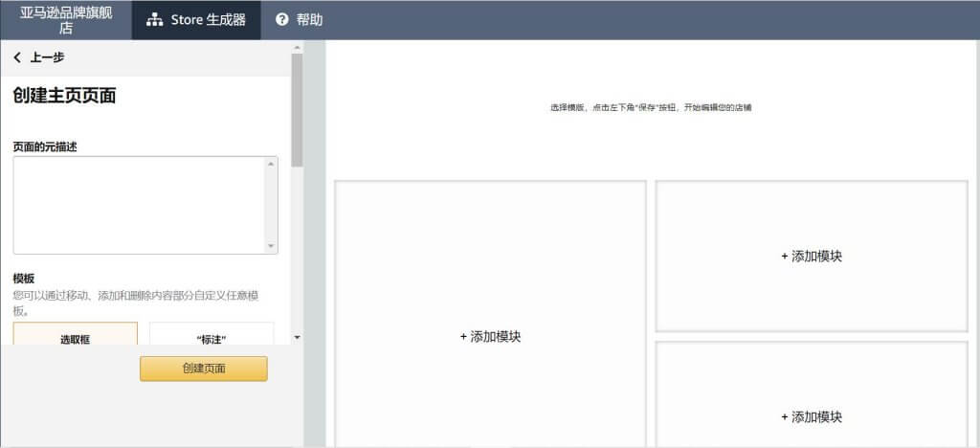Click the 模板 section label
This screenshot has height=448, width=980.
pyautogui.click(x=24, y=279)
